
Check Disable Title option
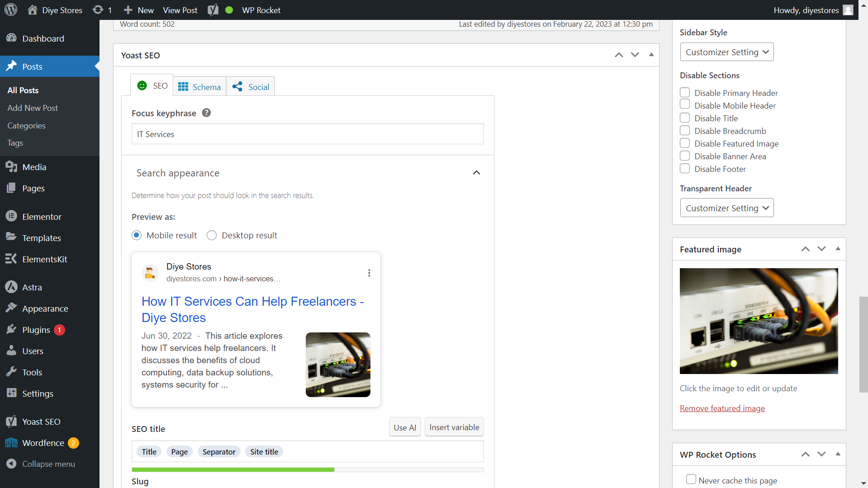(685, 118)
